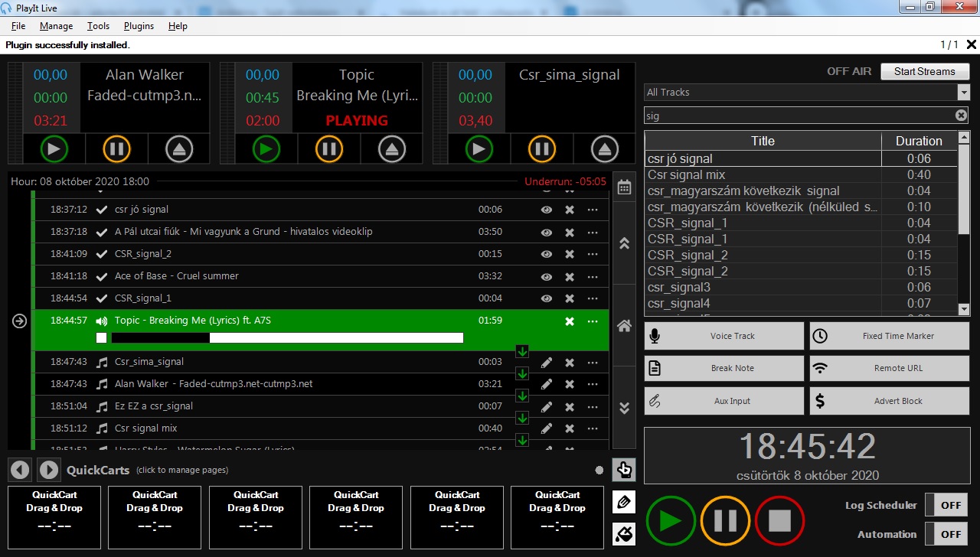Seek in Topic Breaking Me progress bar
The width and height of the screenshot is (980, 557).
pyautogui.click(x=288, y=337)
